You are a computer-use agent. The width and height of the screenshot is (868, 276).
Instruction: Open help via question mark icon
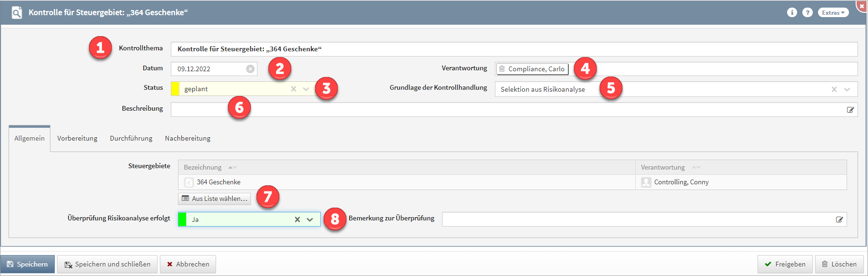coord(808,13)
